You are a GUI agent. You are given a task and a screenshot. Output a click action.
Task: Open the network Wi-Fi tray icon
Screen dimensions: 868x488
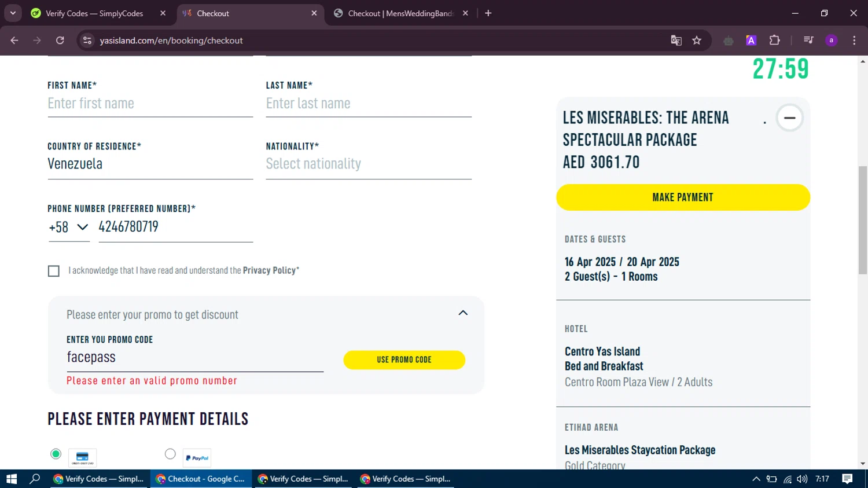(x=787, y=479)
